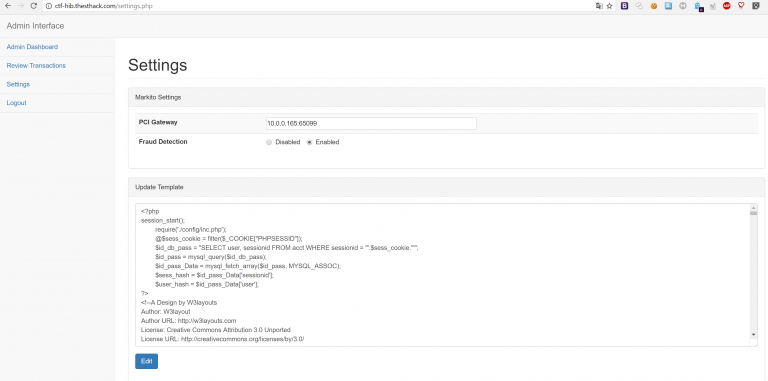Open Review Transactions in the sidebar
Screen dimensions: 768x381
point(36,66)
